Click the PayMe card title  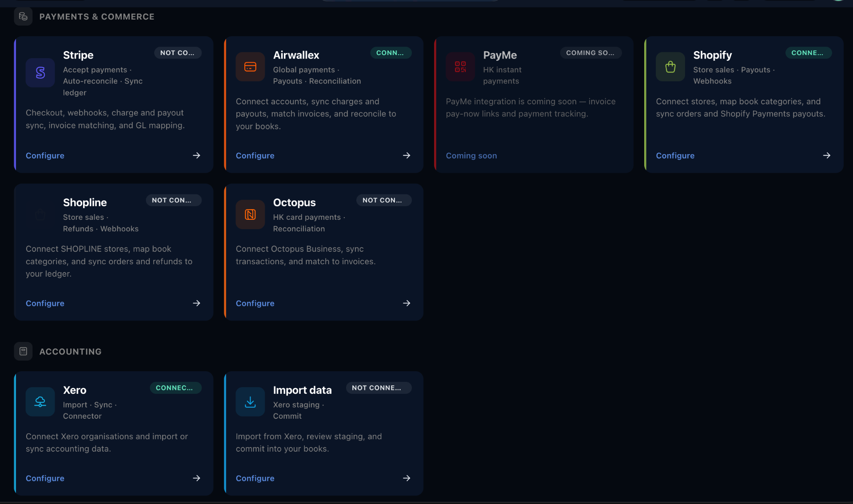500,55
